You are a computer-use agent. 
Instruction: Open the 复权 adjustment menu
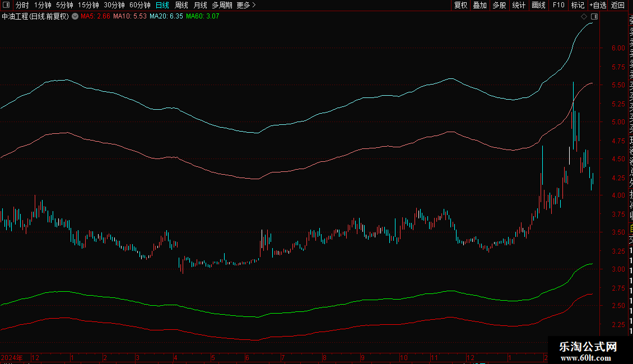(460, 5)
